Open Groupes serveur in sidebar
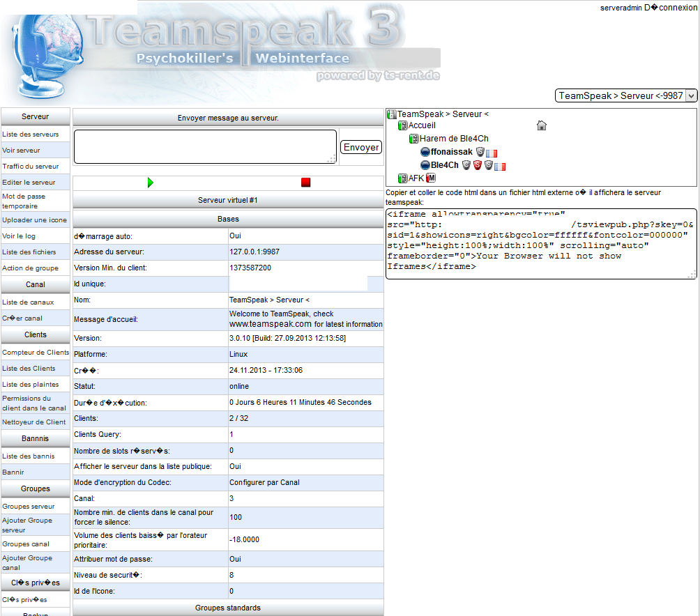This screenshot has height=616, width=700. (28, 507)
